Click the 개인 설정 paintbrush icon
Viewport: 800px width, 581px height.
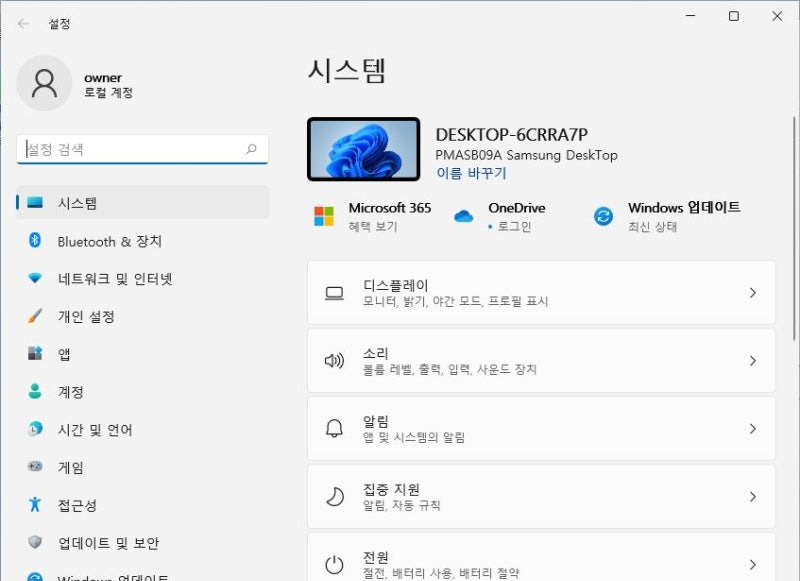pos(35,316)
